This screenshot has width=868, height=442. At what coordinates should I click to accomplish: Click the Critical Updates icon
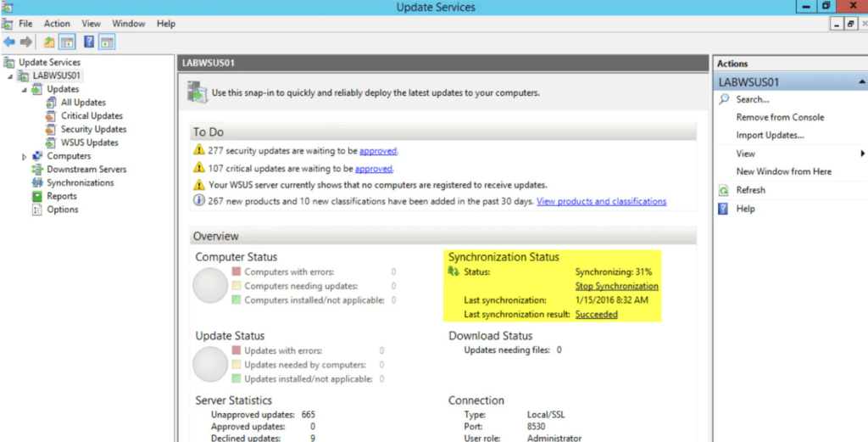tap(52, 115)
